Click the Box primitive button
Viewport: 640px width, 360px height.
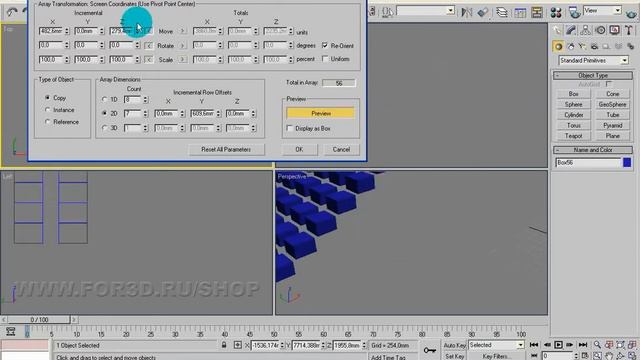pyautogui.click(x=573, y=94)
